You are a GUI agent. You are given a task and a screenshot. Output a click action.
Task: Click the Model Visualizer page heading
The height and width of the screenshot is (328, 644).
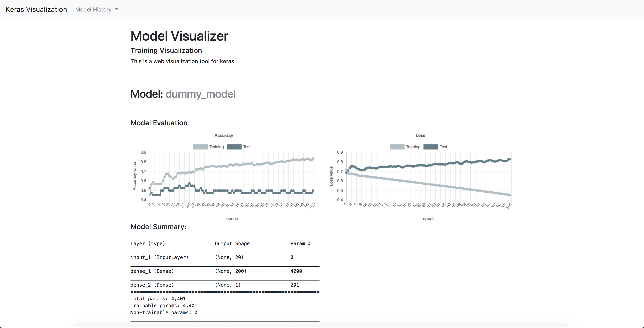[x=179, y=36]
